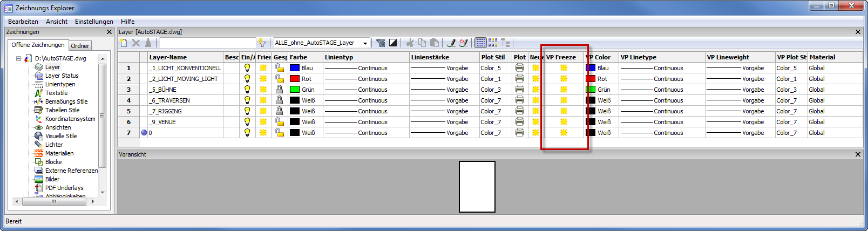Close the Voransicht preview panel
This screenshot has height=231, width=868.
pyautogui.click(x=858, y=154)
